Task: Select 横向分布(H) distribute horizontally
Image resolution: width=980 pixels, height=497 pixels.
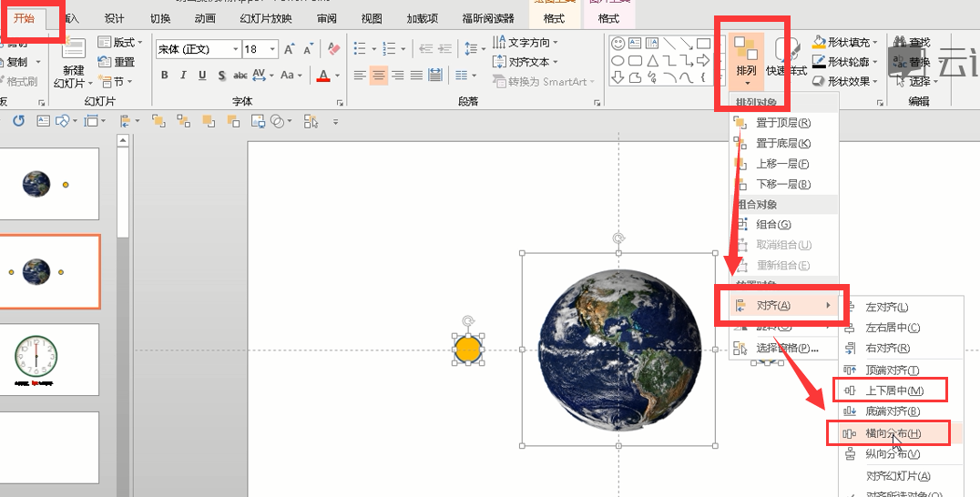Action: [x=900, y=432]
